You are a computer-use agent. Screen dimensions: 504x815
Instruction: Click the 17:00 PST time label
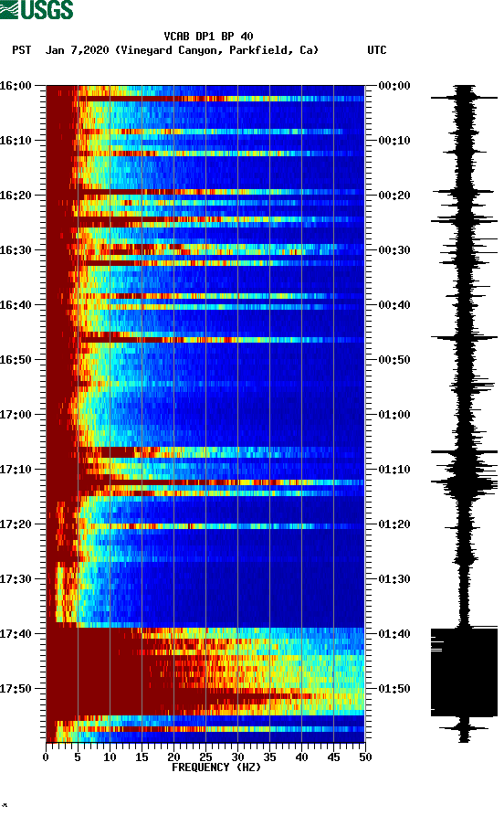pos(16,415)
